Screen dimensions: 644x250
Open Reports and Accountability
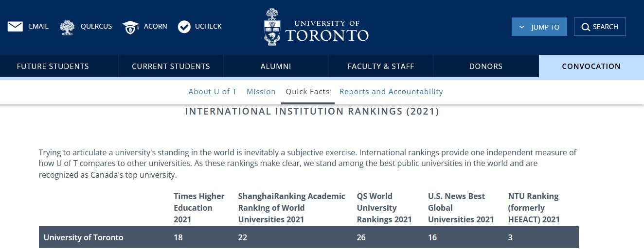tap(391, 92)
